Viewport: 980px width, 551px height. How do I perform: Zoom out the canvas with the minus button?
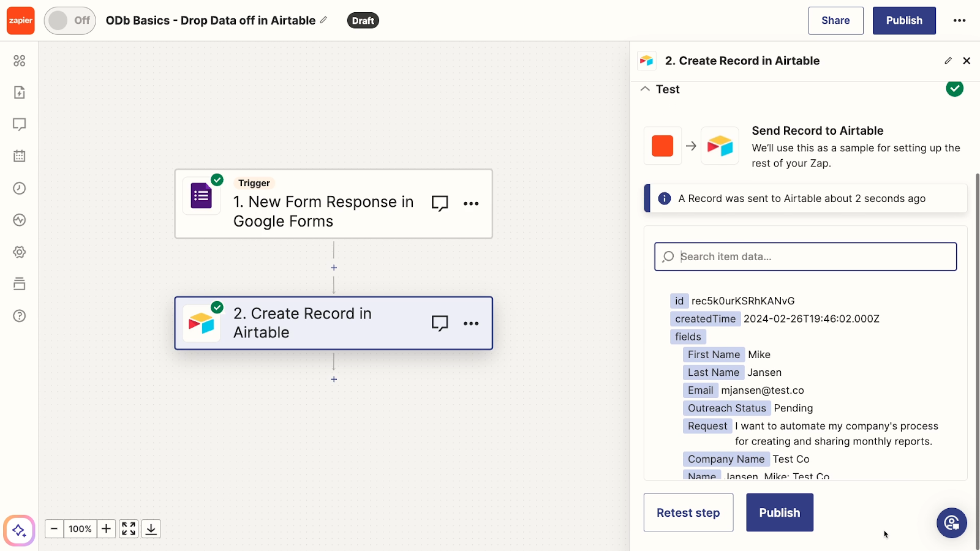point(54,528)
